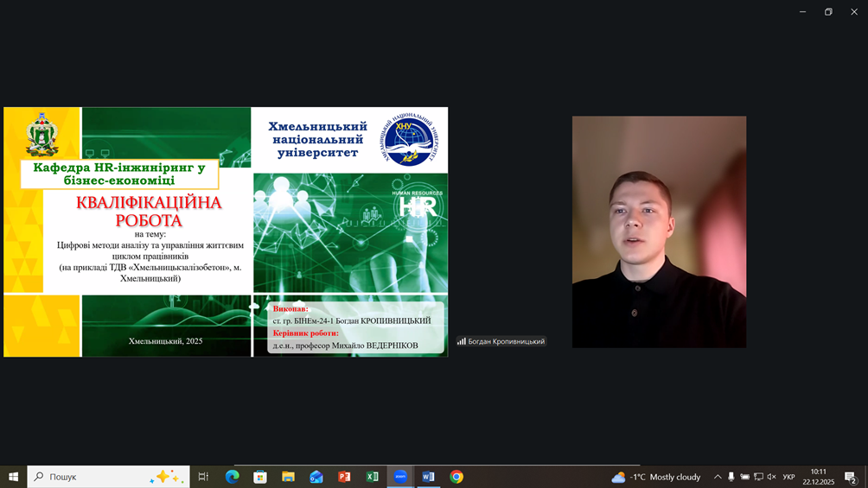
Task: Open Outlook mail app in taskbar
Action: click(316, 477)
